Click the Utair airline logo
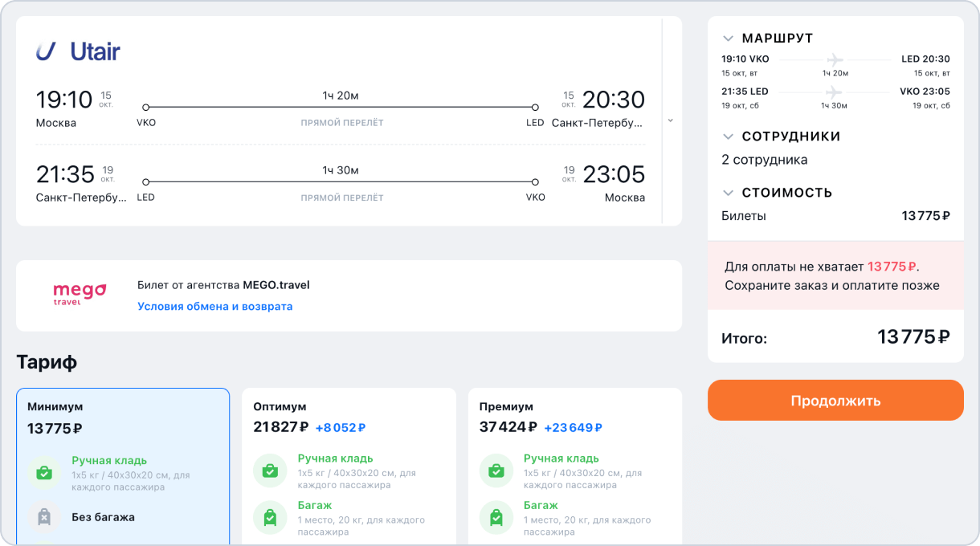The width and height of the screenshot is (980, 546). pos(78,51)
